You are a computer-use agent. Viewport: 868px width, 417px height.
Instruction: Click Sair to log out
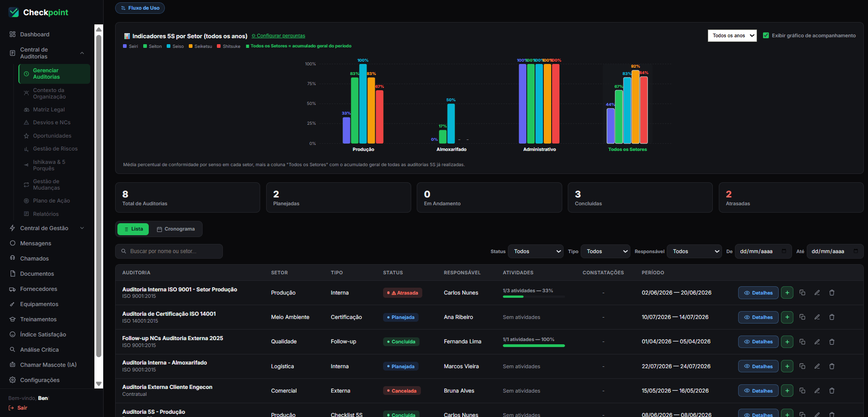(18, 408)
